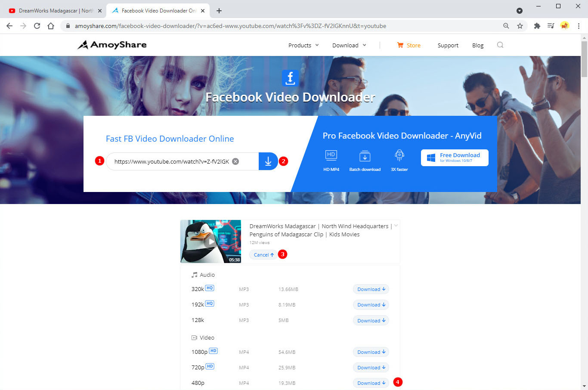Expand the Download nav menu

(349, 45)
